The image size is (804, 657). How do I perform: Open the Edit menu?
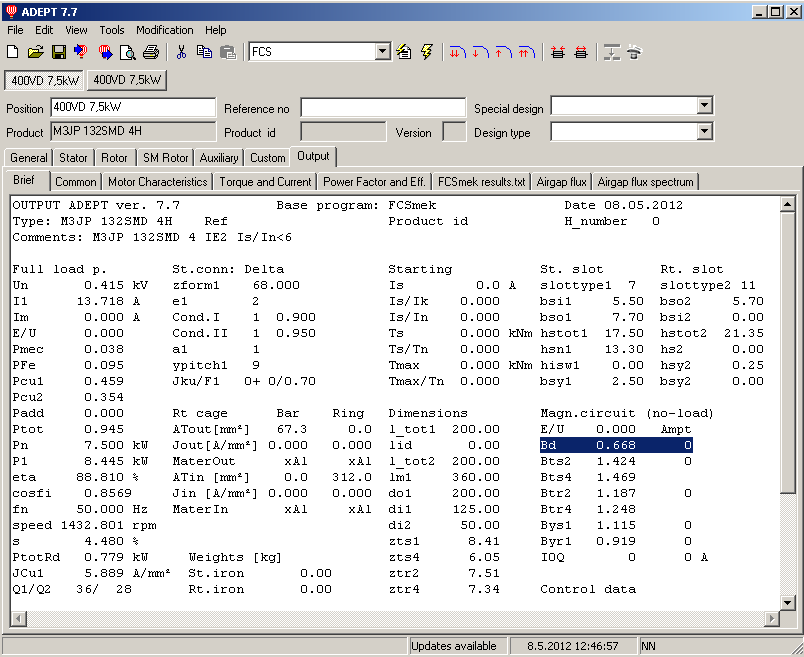(x=44, y=30)
